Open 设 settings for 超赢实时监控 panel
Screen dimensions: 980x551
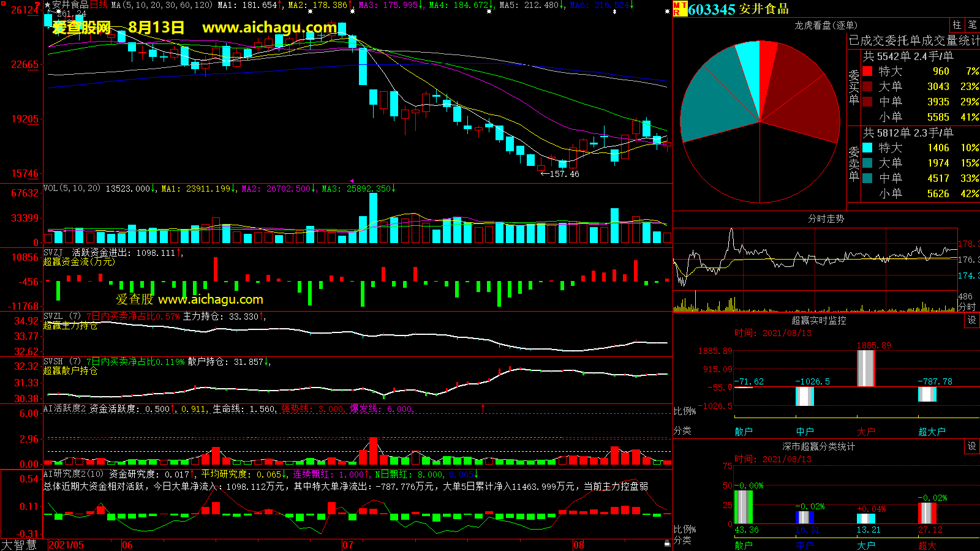(x=971, y=320)
